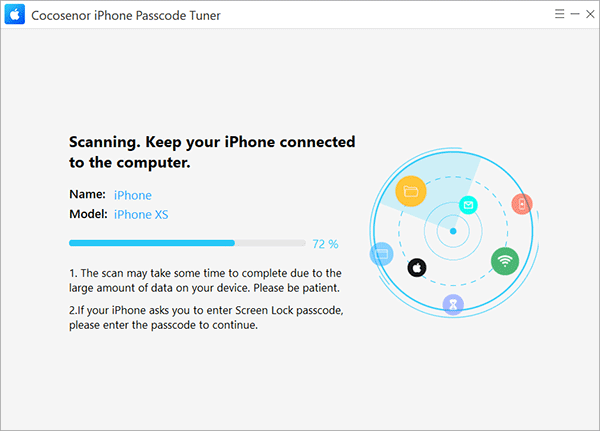Click the unfilled end of the progress bar
The height and width of the screenshot is (431, 600).
point(270,243)
